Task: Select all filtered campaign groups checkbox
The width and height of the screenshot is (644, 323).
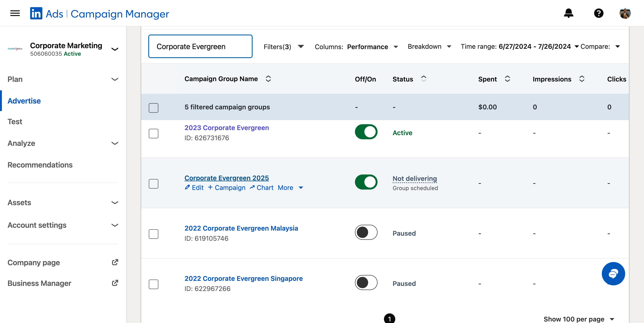Action: pos(153,108)
